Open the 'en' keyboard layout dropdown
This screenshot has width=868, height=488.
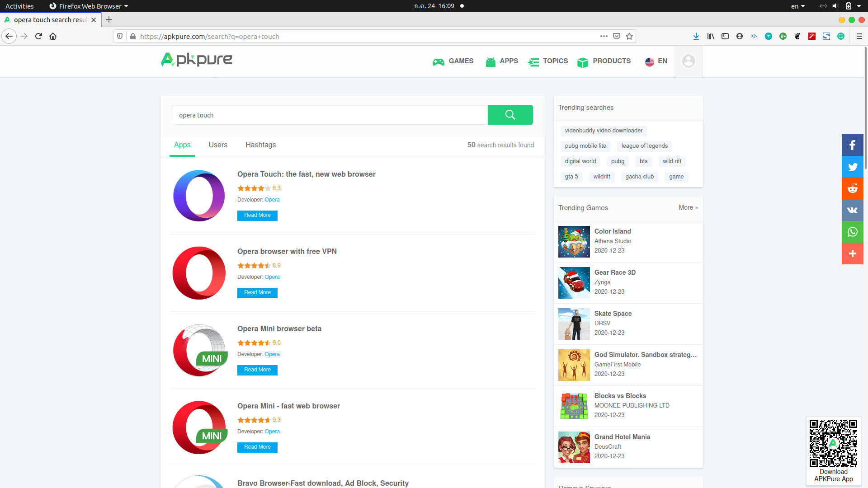pyautogui.click(x=797, y=6)
